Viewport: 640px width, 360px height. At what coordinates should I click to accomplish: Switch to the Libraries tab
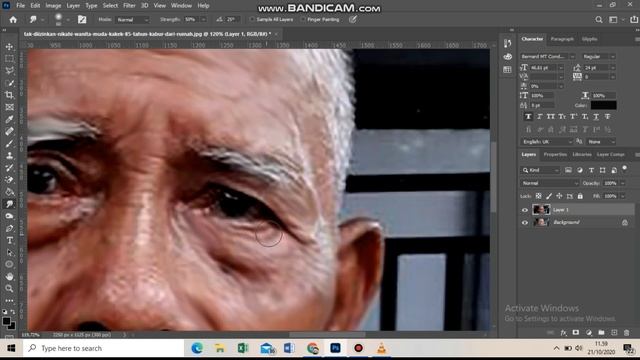pos(582,155)
